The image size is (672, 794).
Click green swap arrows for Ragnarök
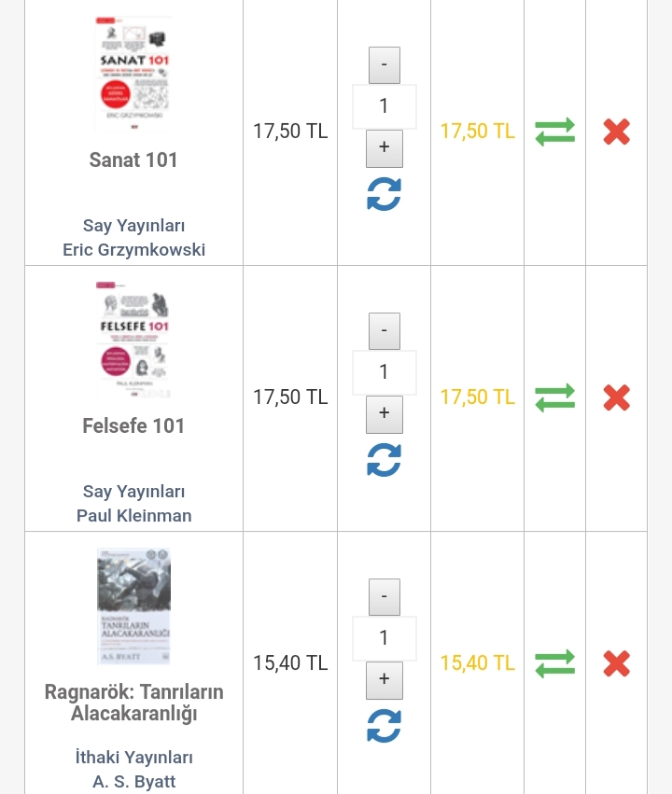tap(554, 664)
